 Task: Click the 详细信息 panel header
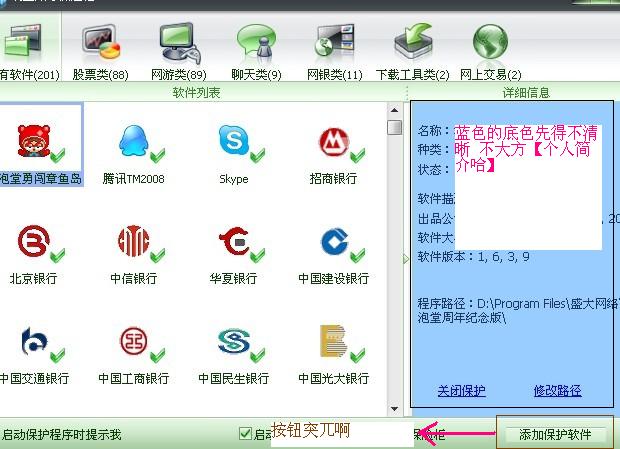[x=526, y=93]
